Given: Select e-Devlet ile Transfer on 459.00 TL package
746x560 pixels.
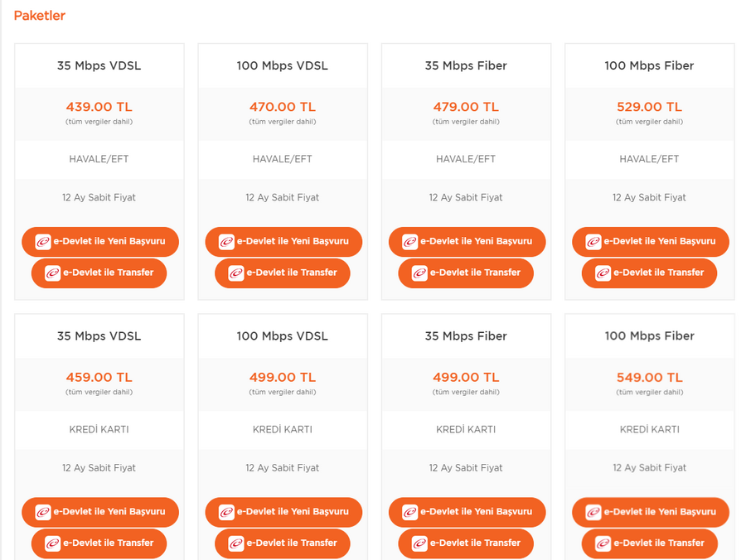Looking at the screenshot, I should [99, 543].
